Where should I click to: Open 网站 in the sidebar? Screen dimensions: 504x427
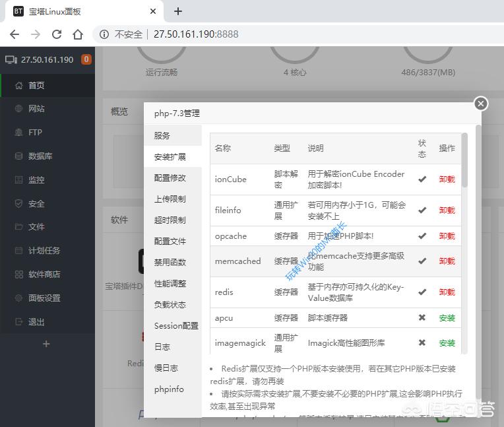[x=47, y=109]
